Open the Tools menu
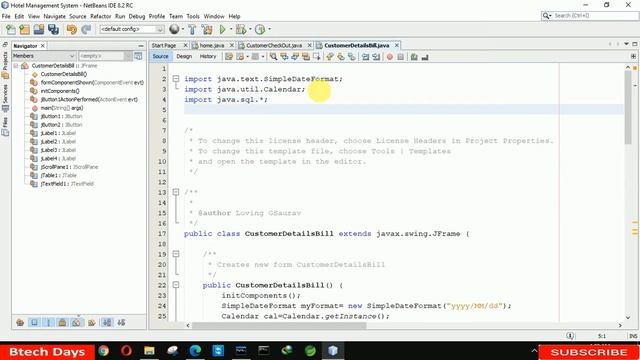The height and width of the screenshot is (360, 640). (193, 16)
